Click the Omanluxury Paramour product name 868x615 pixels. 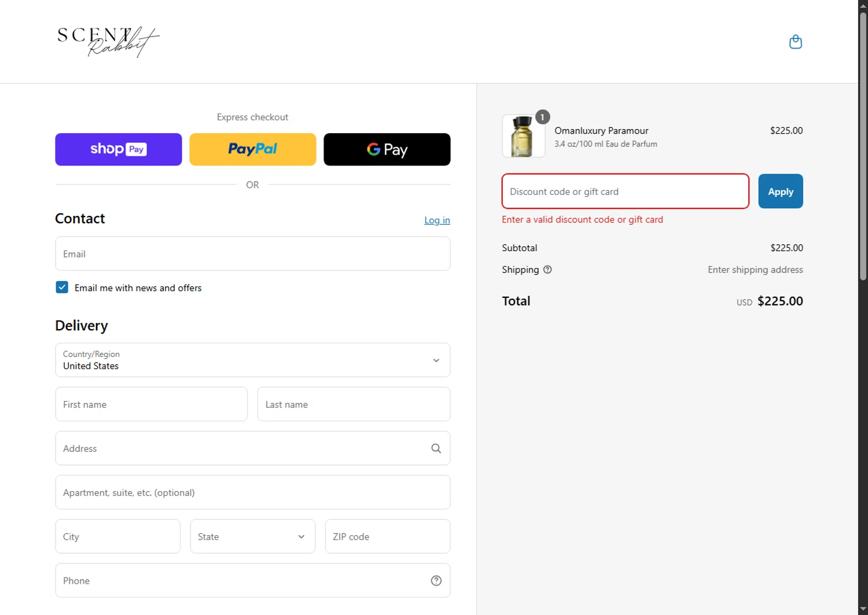click(x=601, y=131)
